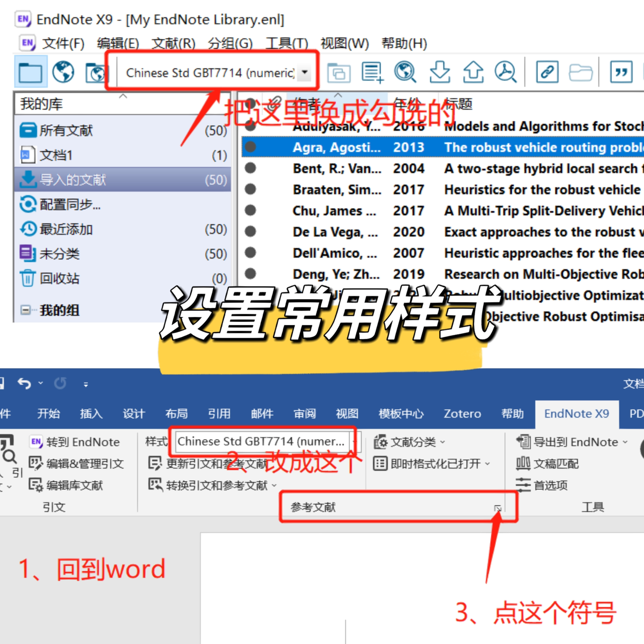Click the open file folder icon

(x=581, y=72)
